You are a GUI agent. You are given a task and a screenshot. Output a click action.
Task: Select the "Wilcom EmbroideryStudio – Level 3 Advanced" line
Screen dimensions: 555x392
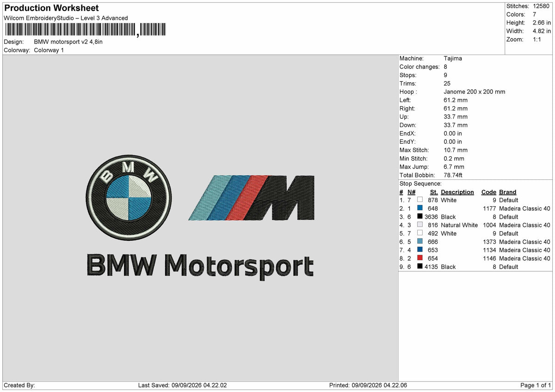[x=66, y=18]
